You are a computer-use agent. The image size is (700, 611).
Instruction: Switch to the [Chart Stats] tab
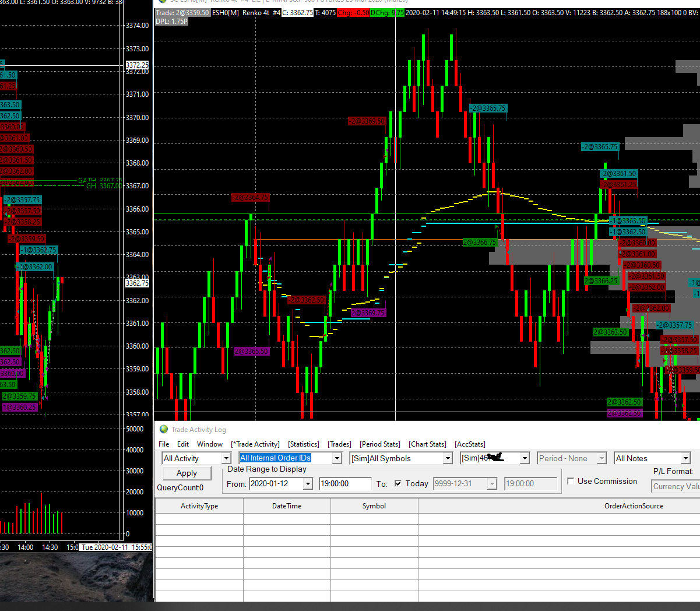click(427, 444)
